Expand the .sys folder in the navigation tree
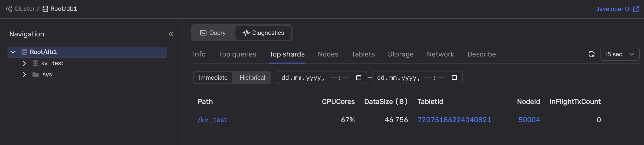 tap(24, 74)
